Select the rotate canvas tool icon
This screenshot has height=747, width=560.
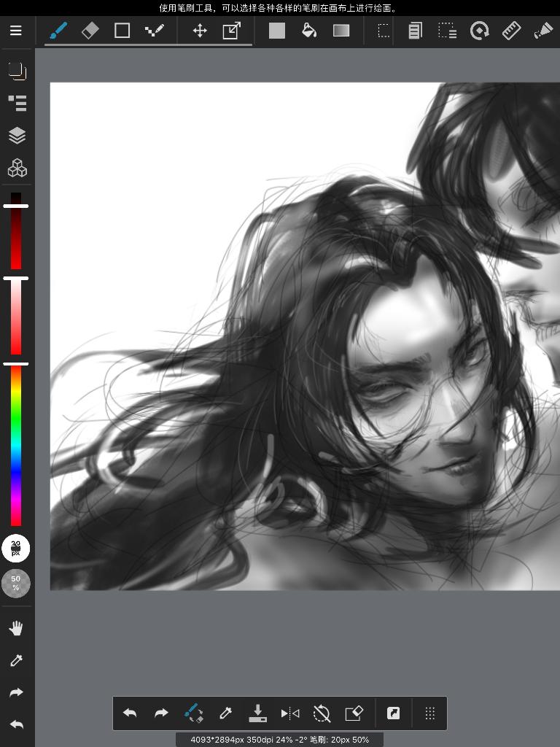click(479, 31)
